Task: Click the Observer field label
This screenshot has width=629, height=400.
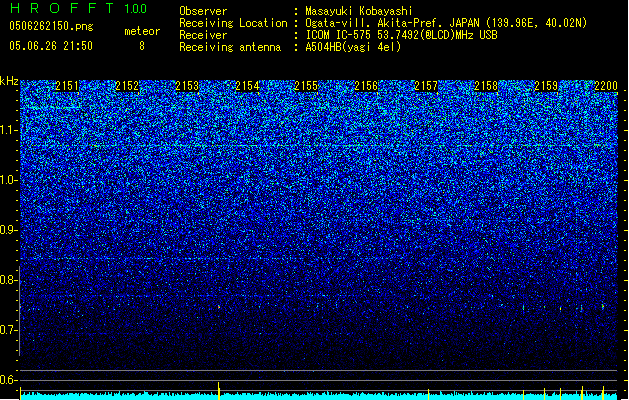Action: [x=203, y=11]
